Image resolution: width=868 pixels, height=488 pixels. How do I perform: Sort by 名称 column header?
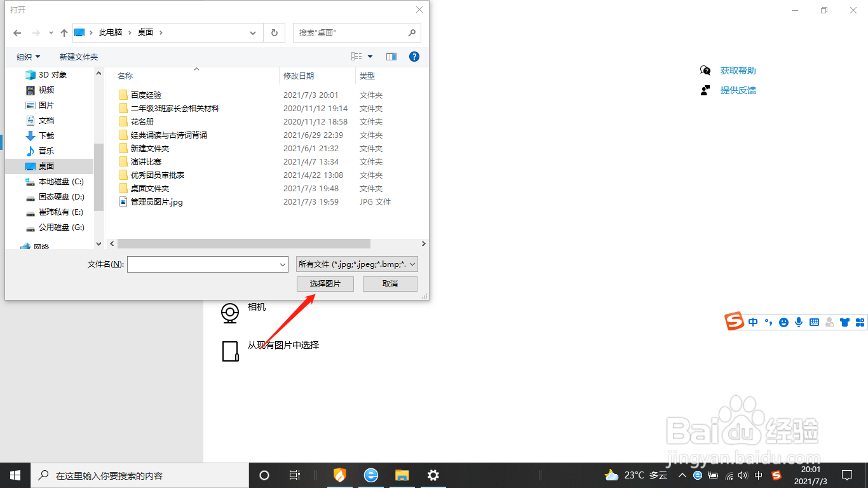click(x=125, y=76)
